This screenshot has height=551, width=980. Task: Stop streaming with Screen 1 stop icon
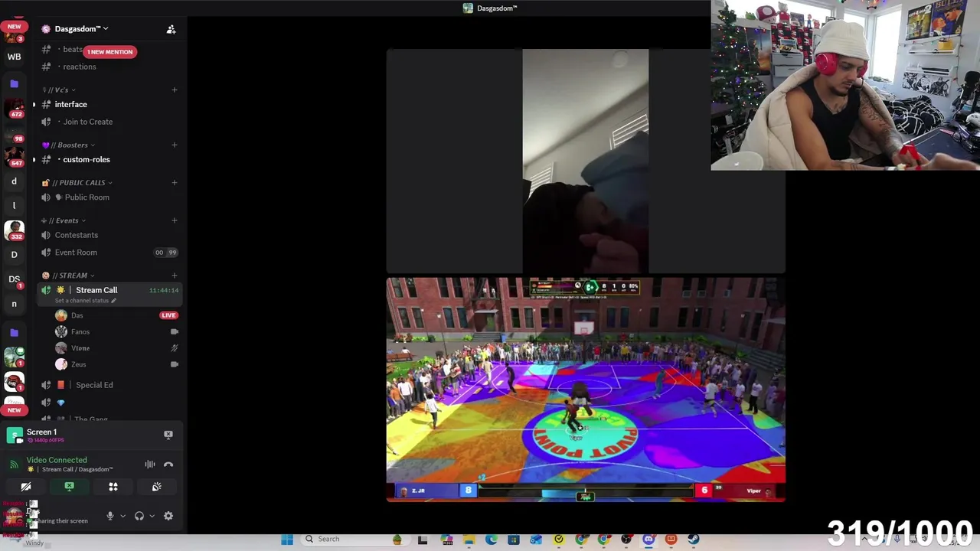[168, 435]
